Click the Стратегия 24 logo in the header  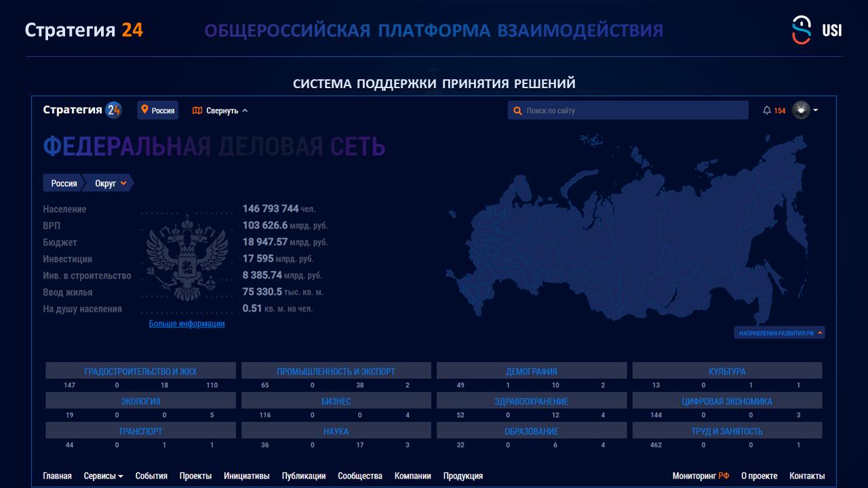pos(82,110)
